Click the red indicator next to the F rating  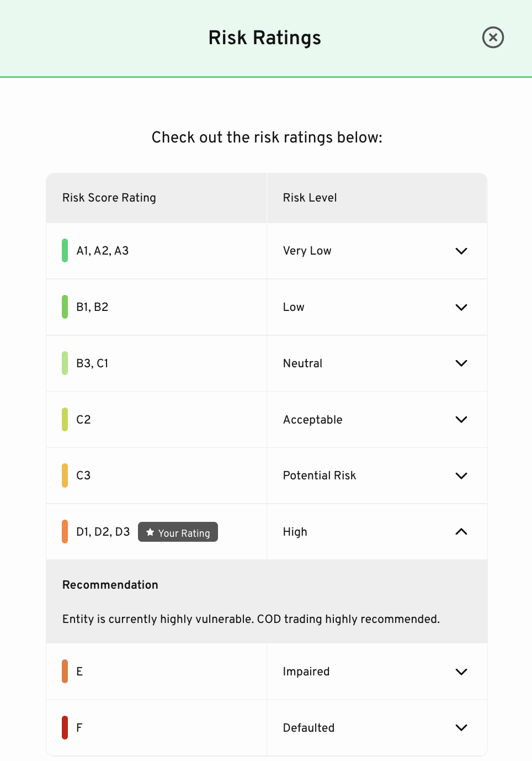(x=64, y=727)
